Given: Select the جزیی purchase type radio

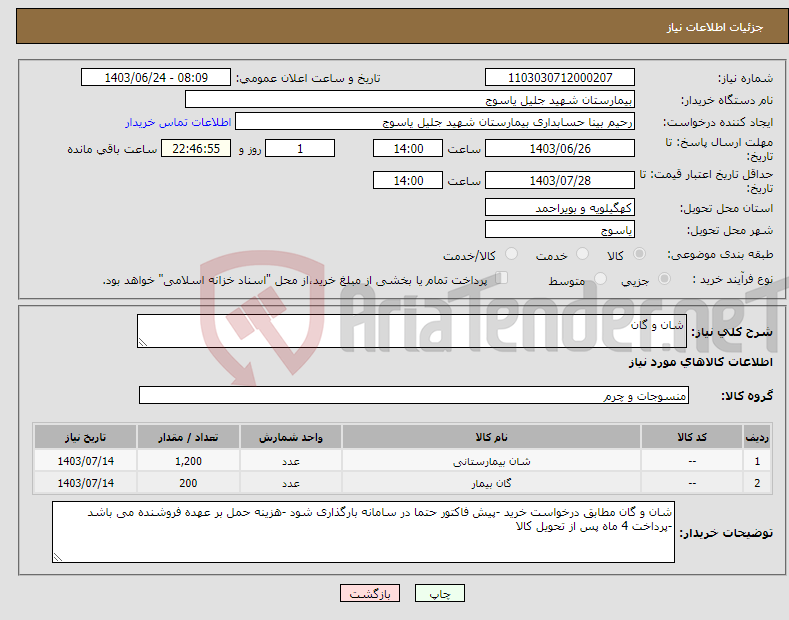Looking at the screenshot, I should pos(664,278).
